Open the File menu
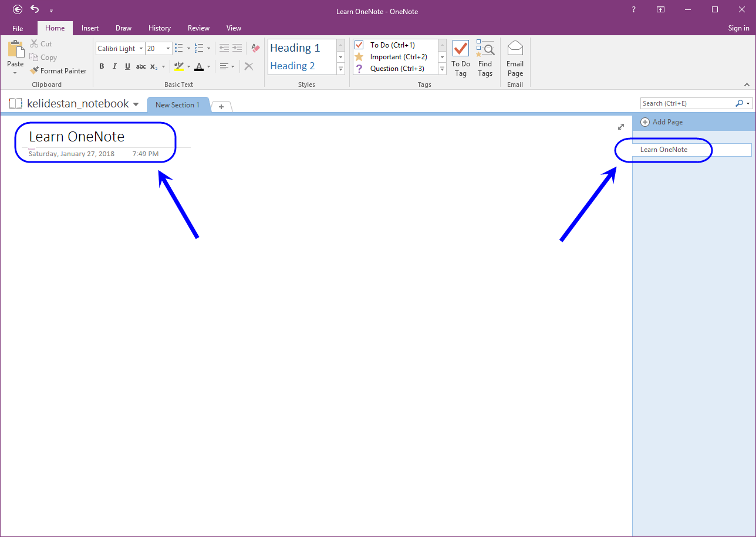Screen dimensions: 756x537 point(18,28)
